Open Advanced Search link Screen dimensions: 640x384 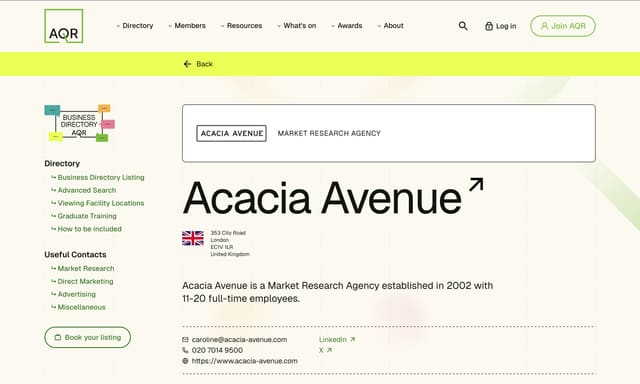(87, 190)
